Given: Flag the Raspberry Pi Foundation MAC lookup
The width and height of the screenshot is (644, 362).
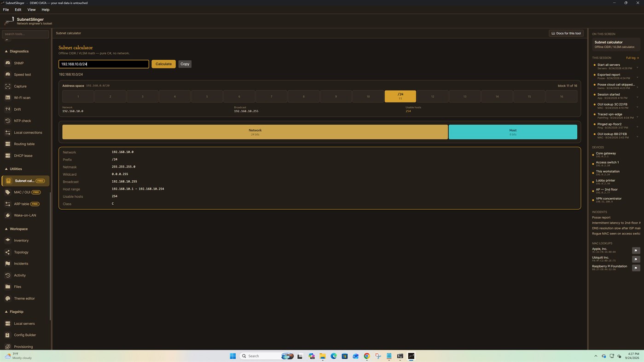Looking at the screenshot, I should point(636,268).
